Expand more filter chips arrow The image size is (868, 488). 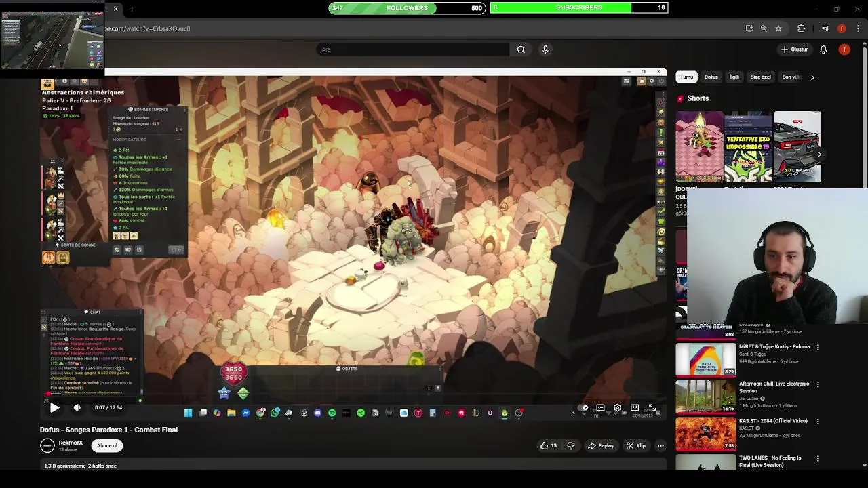[812, 77]
